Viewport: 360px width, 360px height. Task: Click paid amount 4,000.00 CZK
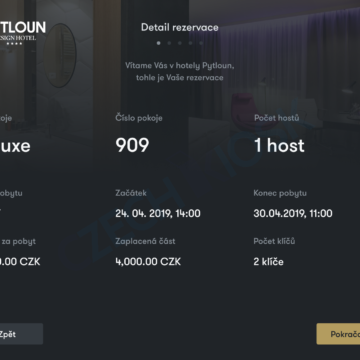click(148, 262)
